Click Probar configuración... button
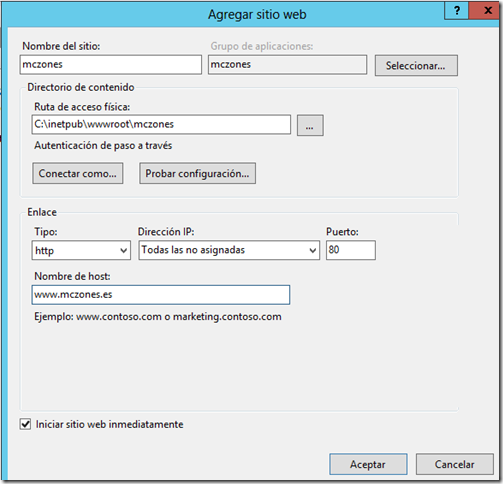503x484 pixels. [197, 173]
